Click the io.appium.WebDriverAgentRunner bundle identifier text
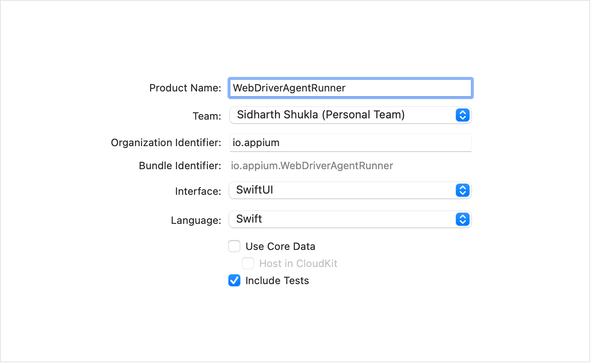This screenshot has width=591, height=364. coord(312,166)
